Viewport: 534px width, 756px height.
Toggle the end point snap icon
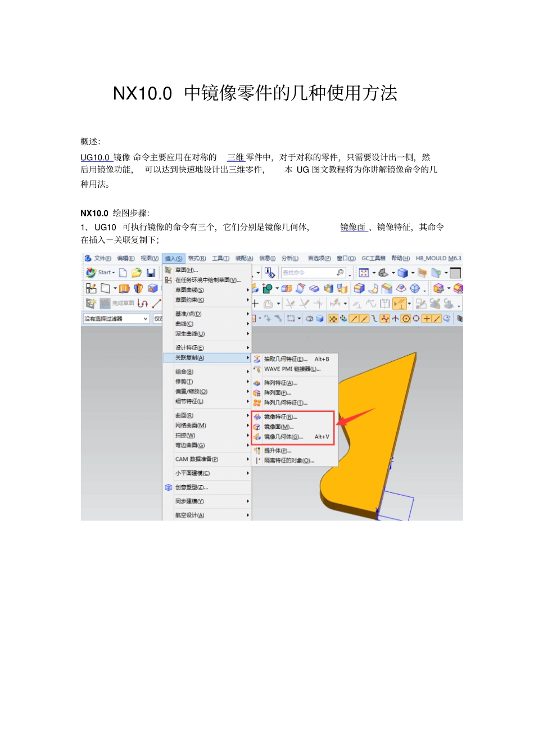pos(354,318)
